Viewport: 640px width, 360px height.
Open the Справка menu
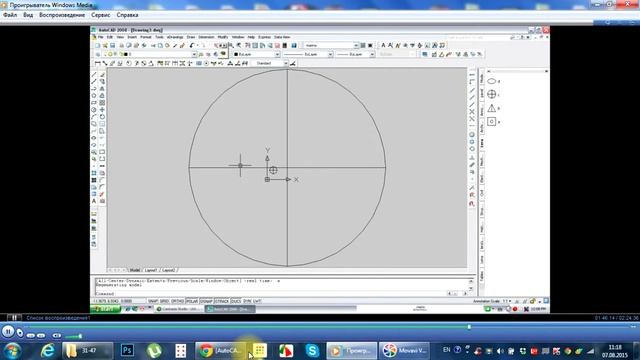coord(127,15)
